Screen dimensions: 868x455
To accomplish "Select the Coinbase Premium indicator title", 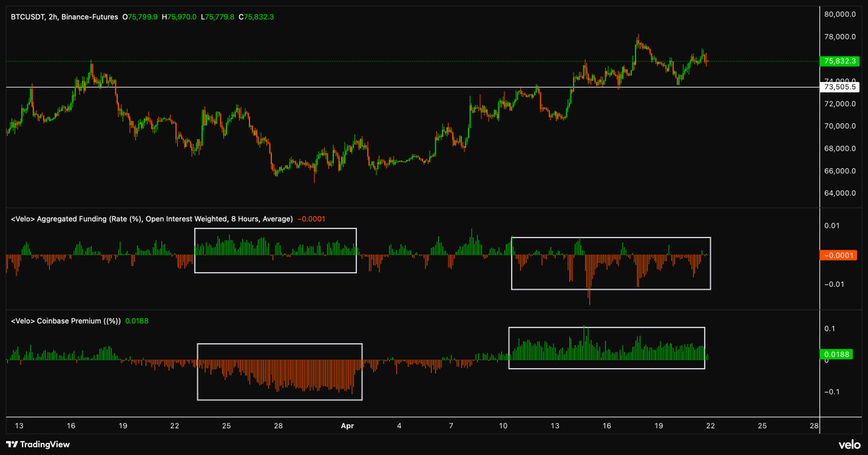I will tap(65, 320).
